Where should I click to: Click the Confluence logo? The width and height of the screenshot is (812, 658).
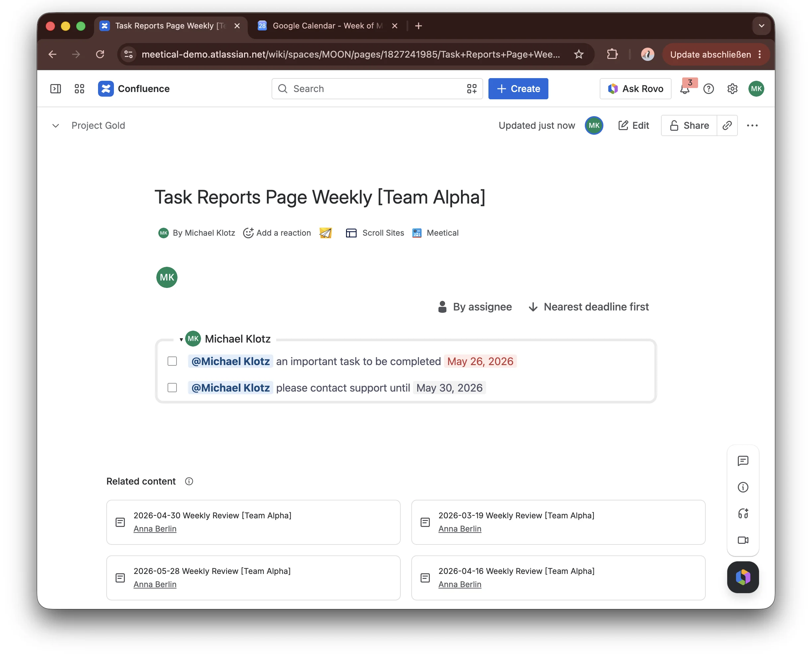133,89
